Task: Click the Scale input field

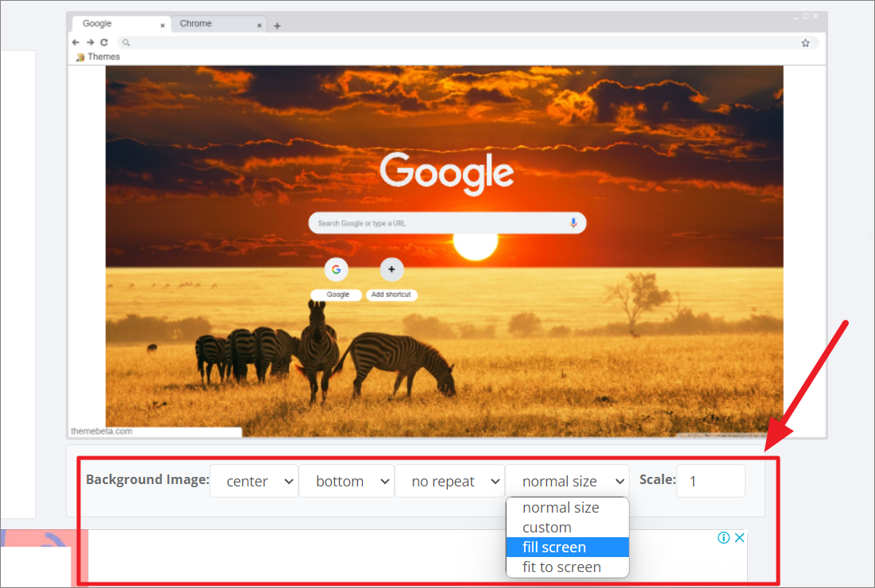Action: point(710,480)
